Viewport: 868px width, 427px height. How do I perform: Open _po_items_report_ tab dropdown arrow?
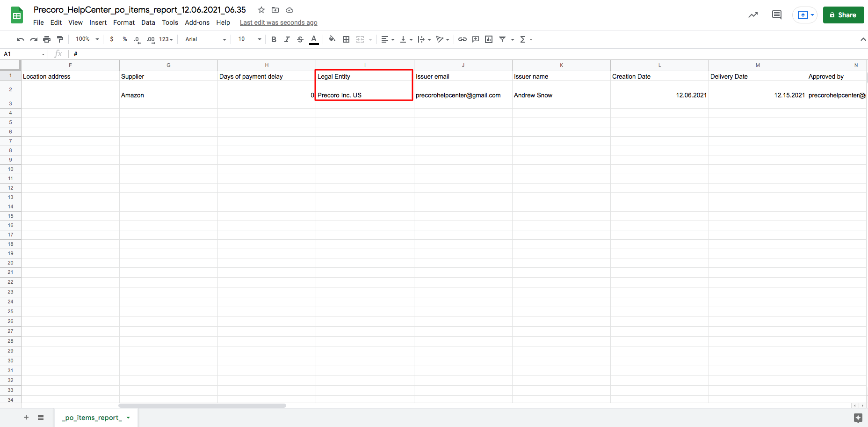pos(128,418)
